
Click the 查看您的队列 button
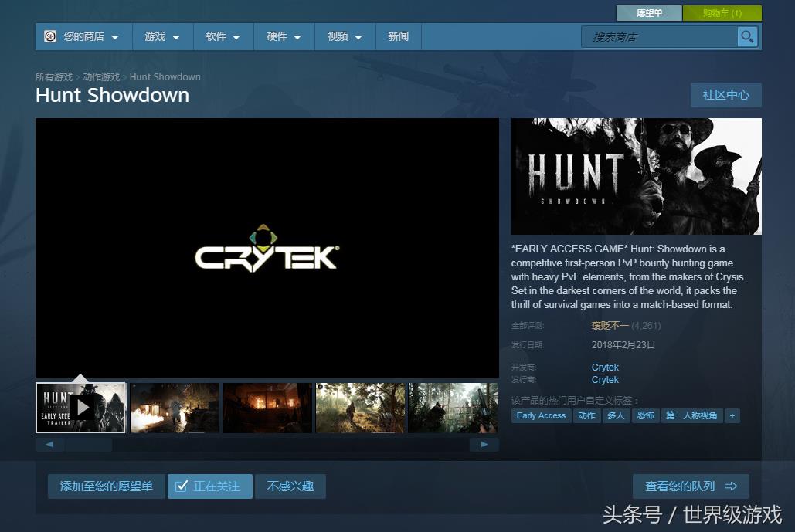pyautogui.click(x=691, y=486)
